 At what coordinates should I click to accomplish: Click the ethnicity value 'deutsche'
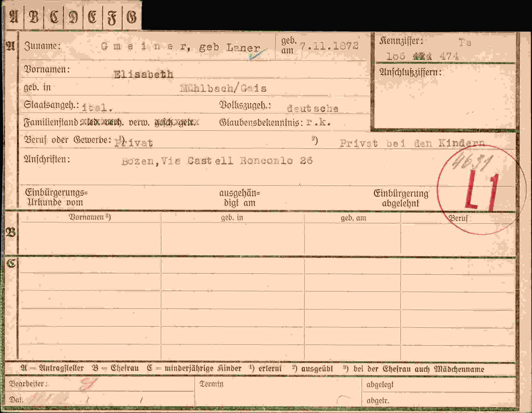click(313, 108)
